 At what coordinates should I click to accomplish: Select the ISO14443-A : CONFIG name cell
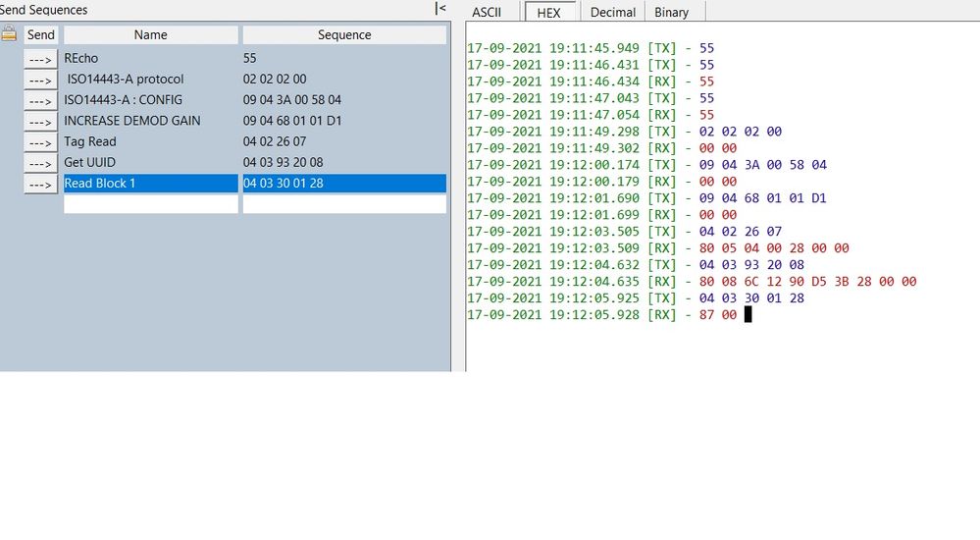[x=151, y=99]
